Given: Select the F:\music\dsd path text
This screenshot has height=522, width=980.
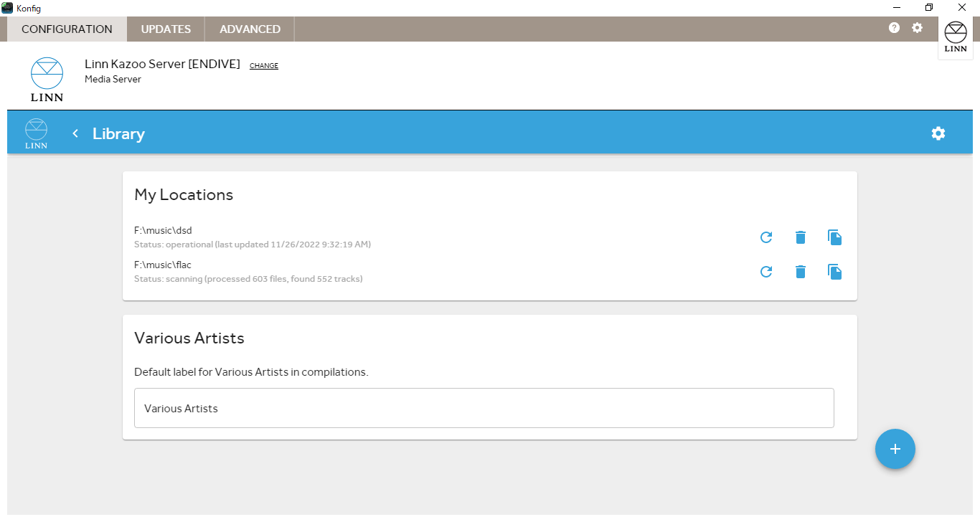Looking at the screenshot, I should coord(163,231).
